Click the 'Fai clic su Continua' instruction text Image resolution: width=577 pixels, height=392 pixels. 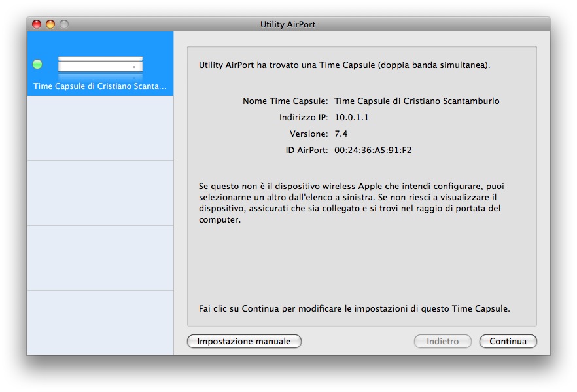355,308
